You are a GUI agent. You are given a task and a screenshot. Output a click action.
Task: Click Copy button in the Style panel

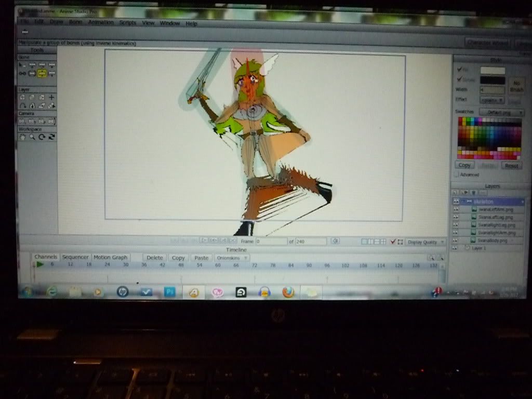click(x=464, y=165)
